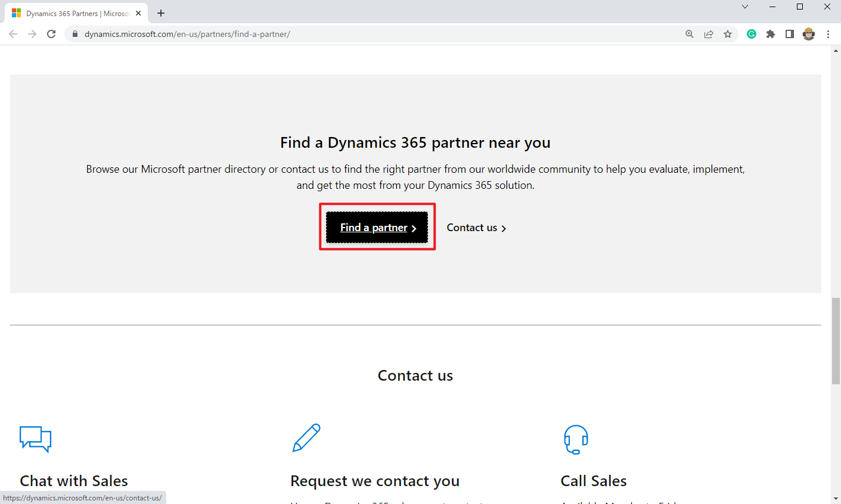The image size is (841, 504).
Task: Open the browser three-dot menu
Action: pyautogui.click(x=828, y=34)
